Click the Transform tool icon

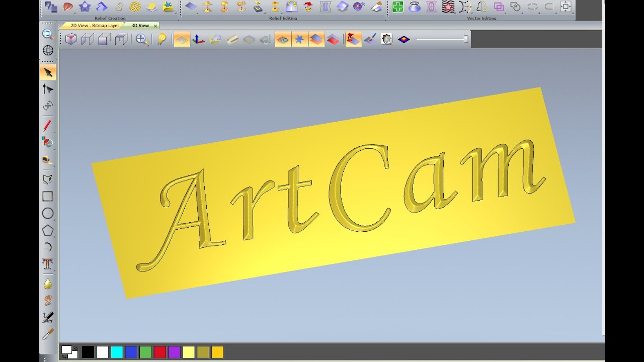click(48, 106)
